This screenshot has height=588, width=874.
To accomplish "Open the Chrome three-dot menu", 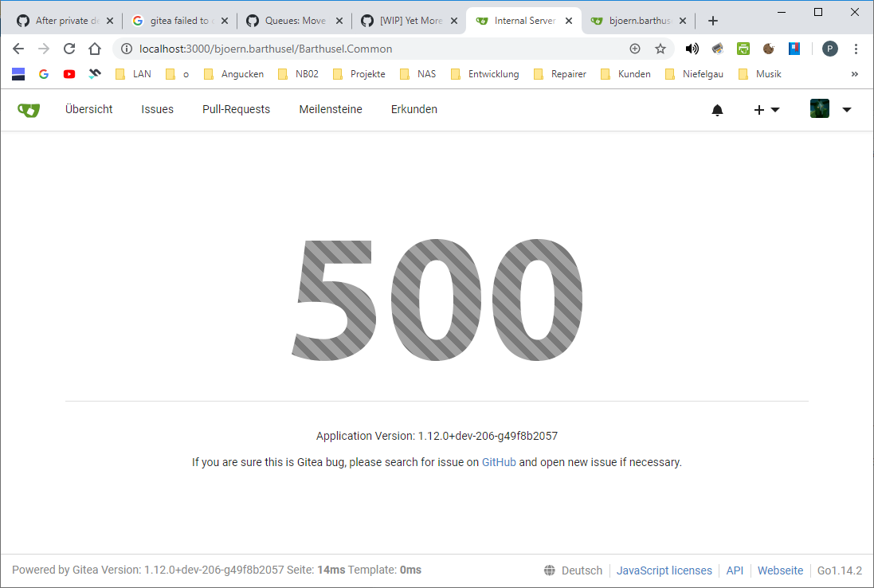I will tap(856, 49).
